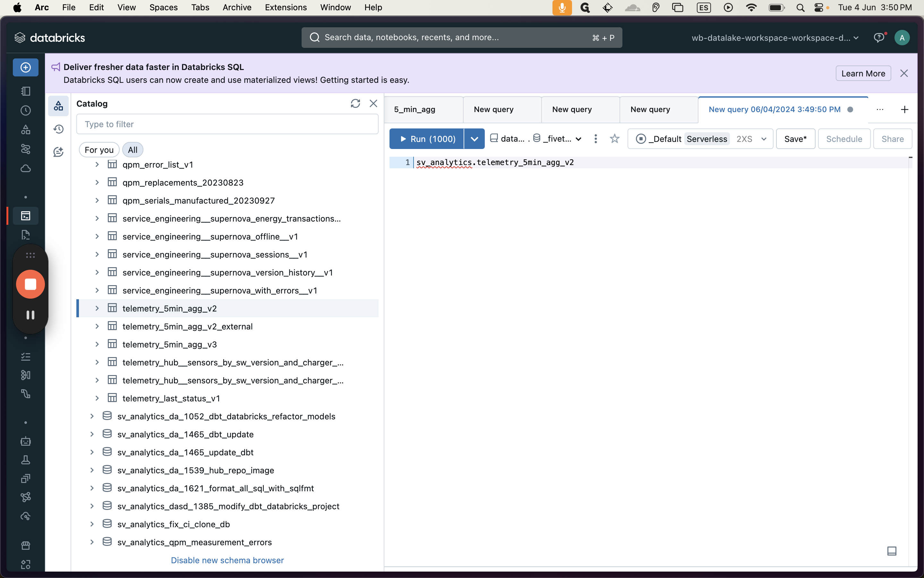Open macOS Spotlight search

(x=800, y=8)
